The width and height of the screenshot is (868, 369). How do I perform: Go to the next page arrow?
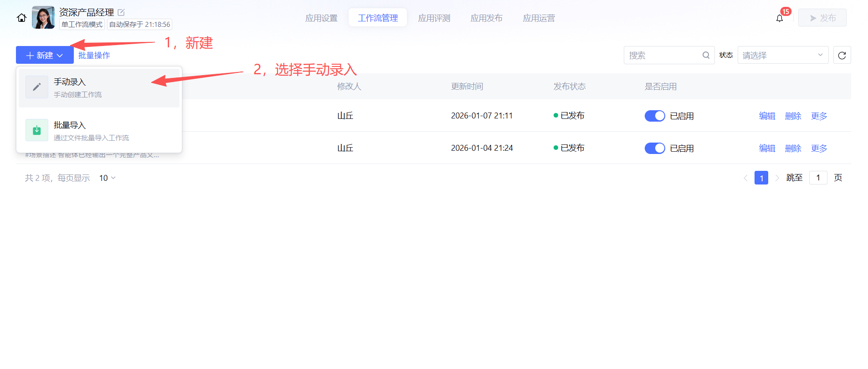(x=777, y=178)
